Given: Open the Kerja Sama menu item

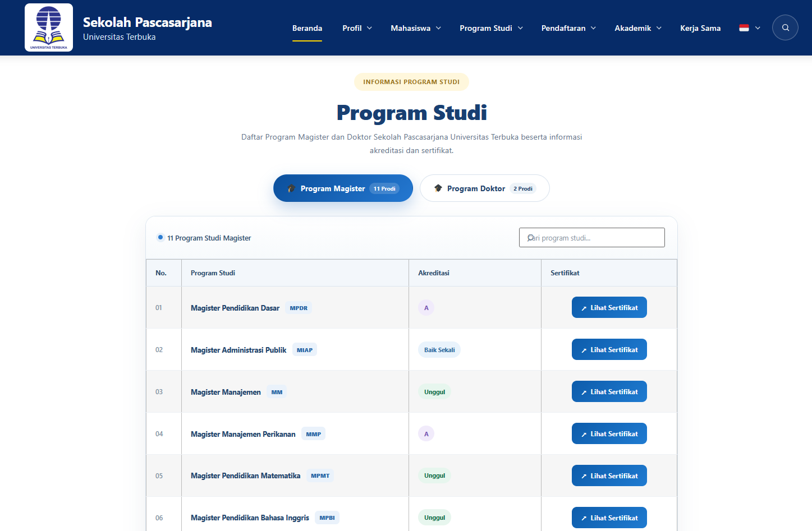Looking at the screenshot, I should coord(700,28).
